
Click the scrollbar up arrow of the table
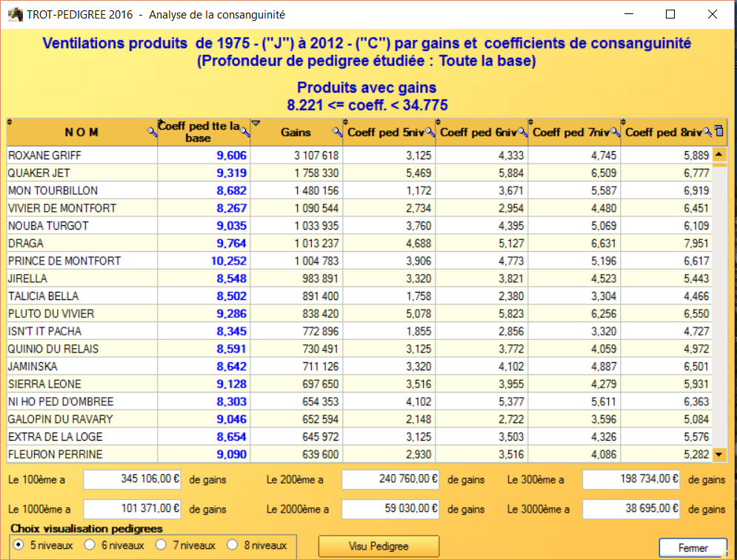click(719, 154)
